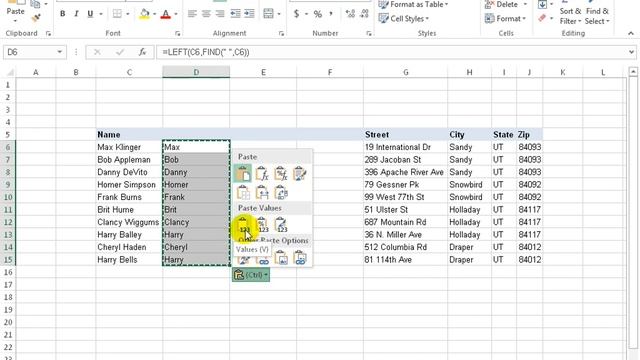Click the Fill down icon
The height and width of the screenshot is (360, 640).
point(542,4)
